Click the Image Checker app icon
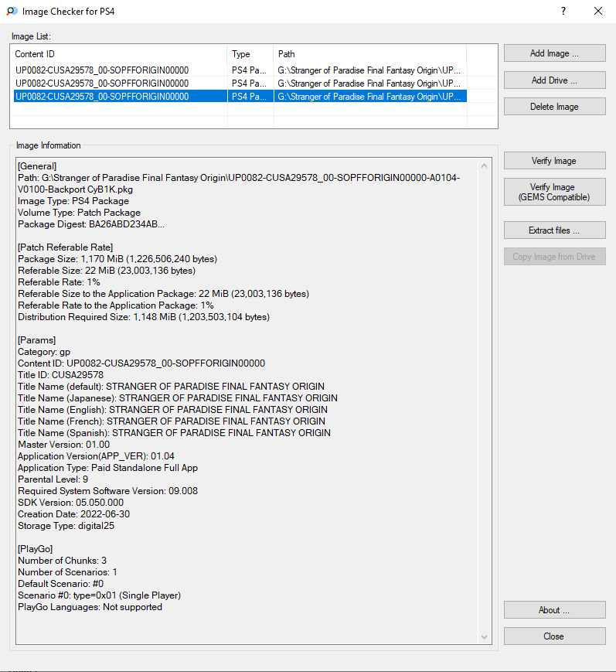616x672 pixels. tap(12, 11)
